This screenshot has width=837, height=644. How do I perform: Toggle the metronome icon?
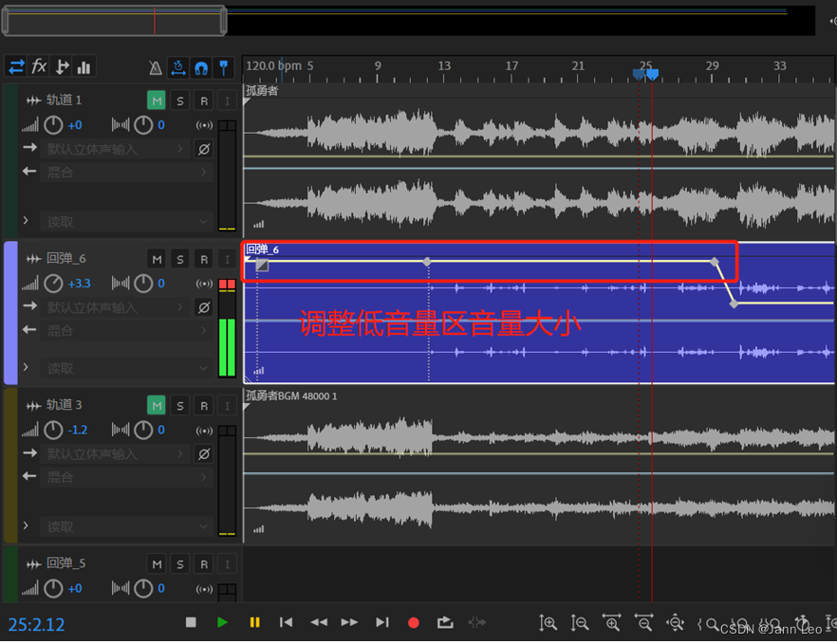click(156, 67)
